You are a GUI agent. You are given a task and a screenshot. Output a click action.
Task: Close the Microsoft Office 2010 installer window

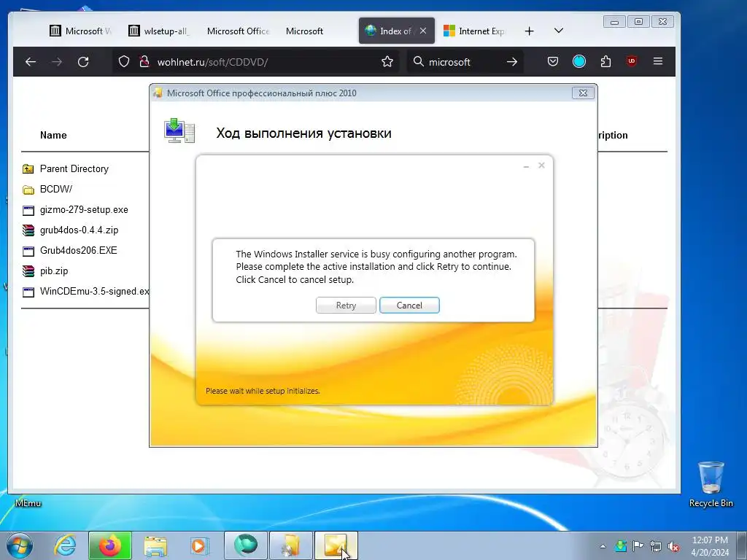coord(583,93)
